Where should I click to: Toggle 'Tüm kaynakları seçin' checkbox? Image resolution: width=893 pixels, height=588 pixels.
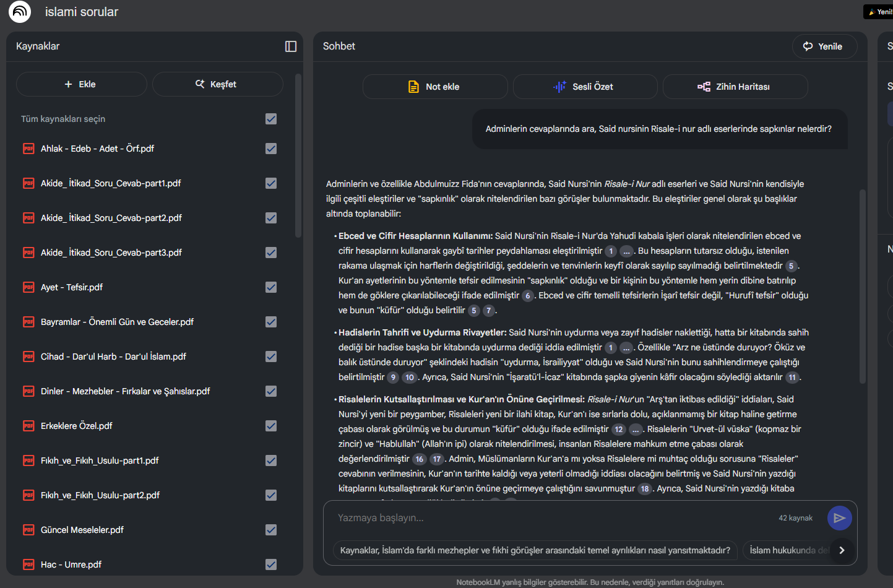pyautogui.click(x=271, y=119)
